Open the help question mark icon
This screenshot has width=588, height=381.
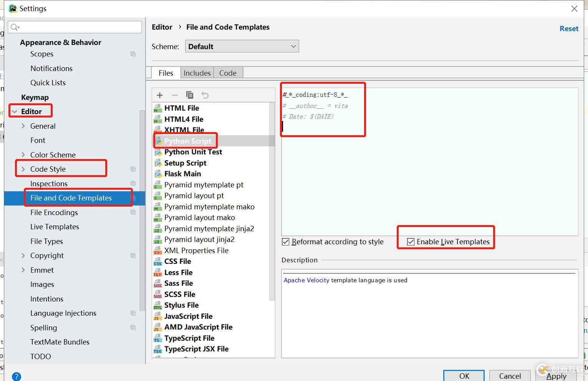coord(17,376)
